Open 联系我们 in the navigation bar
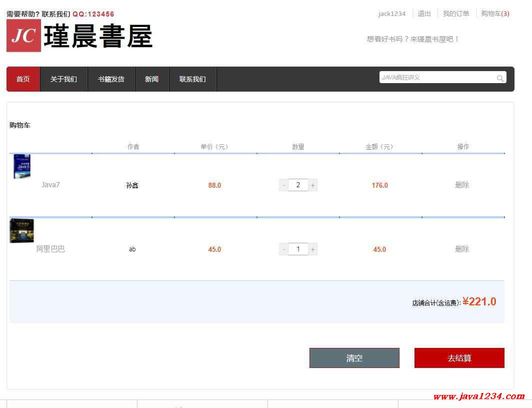This screenshot has height=408, width=532. pyautogui.click(x=192, y=79)
